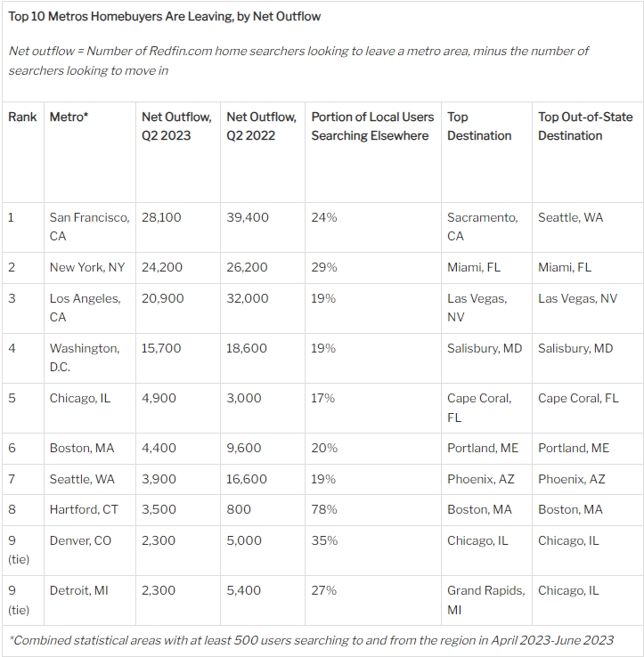Select the Net outflow definition text
Screen dimensions: 644x657
point(298,61)
